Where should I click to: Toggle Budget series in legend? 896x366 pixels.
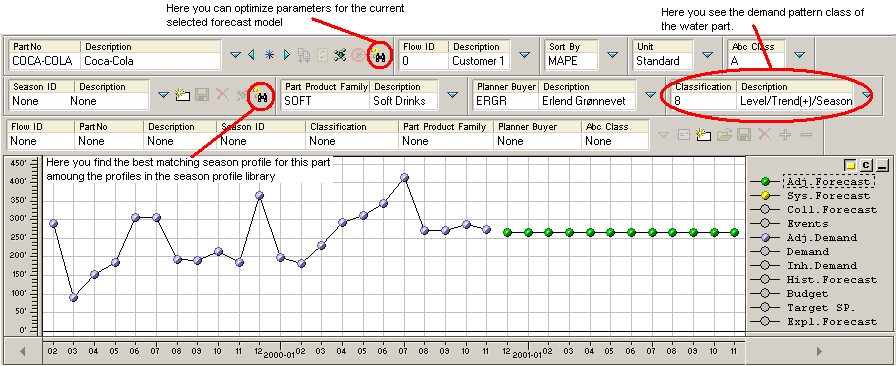pyautogui.click(x=789, y=293)
